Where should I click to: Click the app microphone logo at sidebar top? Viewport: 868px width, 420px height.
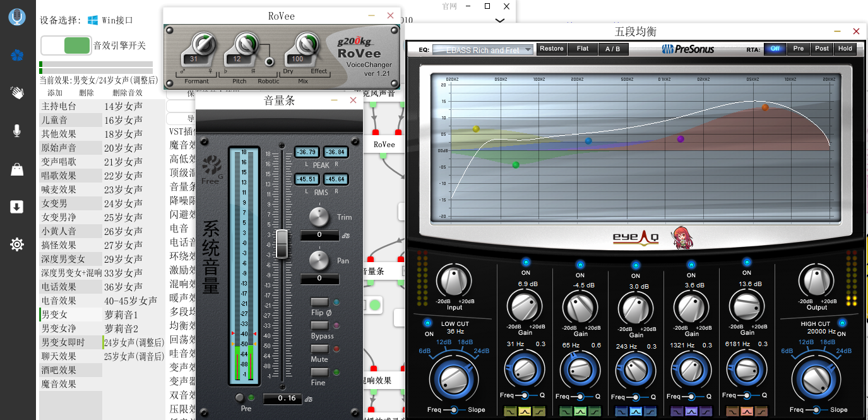[17, 17]
